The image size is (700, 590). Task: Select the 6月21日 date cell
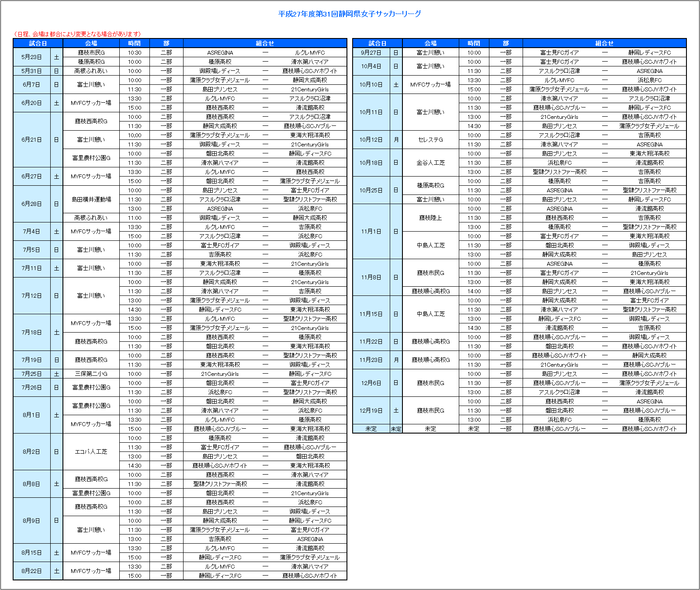coord(32,140)
